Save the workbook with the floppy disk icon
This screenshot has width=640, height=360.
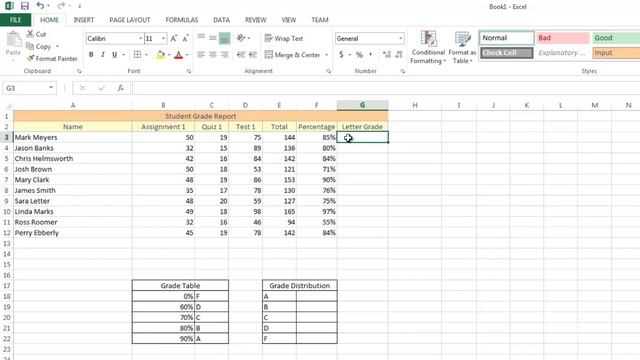[x=24, y=6]
